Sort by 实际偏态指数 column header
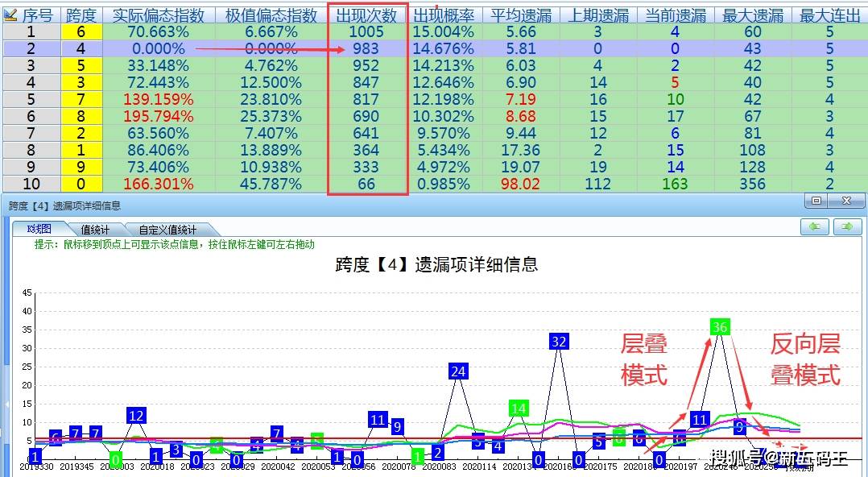The image size is (868, 477). pos(159,15)
